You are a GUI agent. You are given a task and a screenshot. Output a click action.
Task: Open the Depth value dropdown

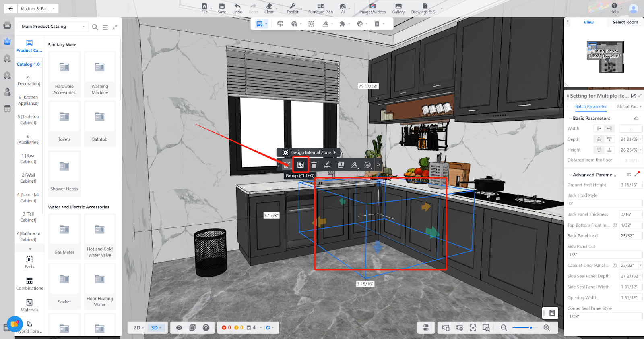(640, 139)
